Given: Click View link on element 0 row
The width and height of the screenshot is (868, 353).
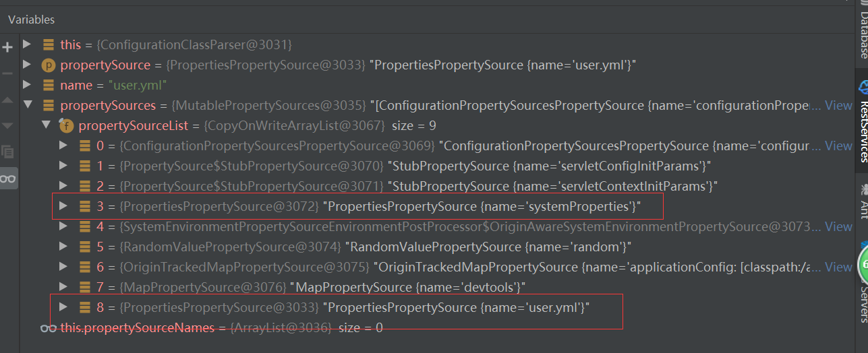Looking at the screenshot, I should pyautogui.click(x=838, y=146).
